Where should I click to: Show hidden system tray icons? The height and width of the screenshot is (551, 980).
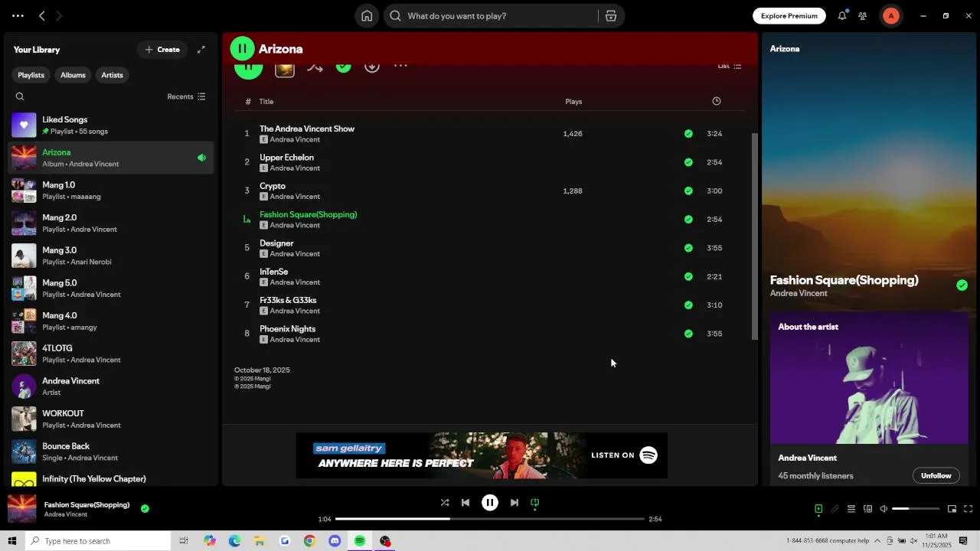coord(877,541)
